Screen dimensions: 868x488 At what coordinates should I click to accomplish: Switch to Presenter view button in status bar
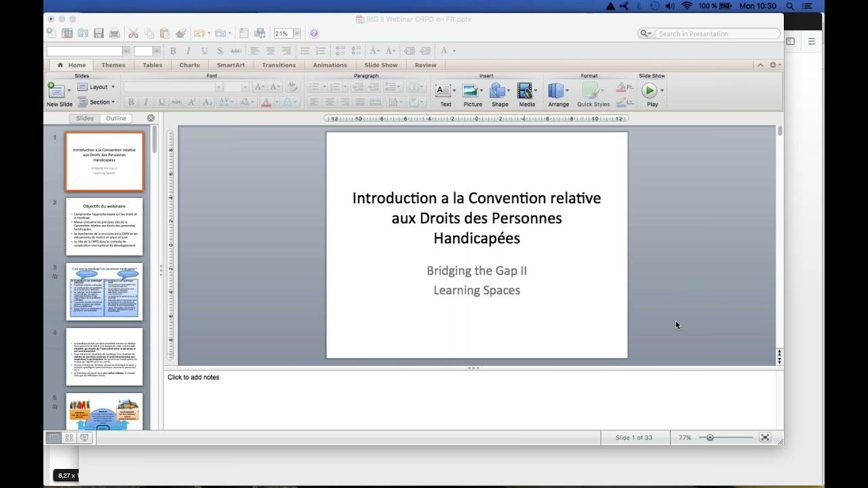[85, 438]
